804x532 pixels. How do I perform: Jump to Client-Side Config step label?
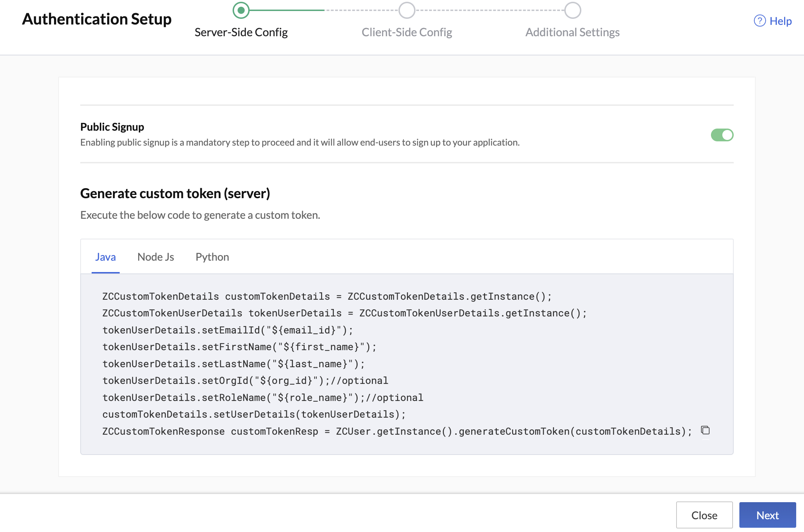pos(407,32)
